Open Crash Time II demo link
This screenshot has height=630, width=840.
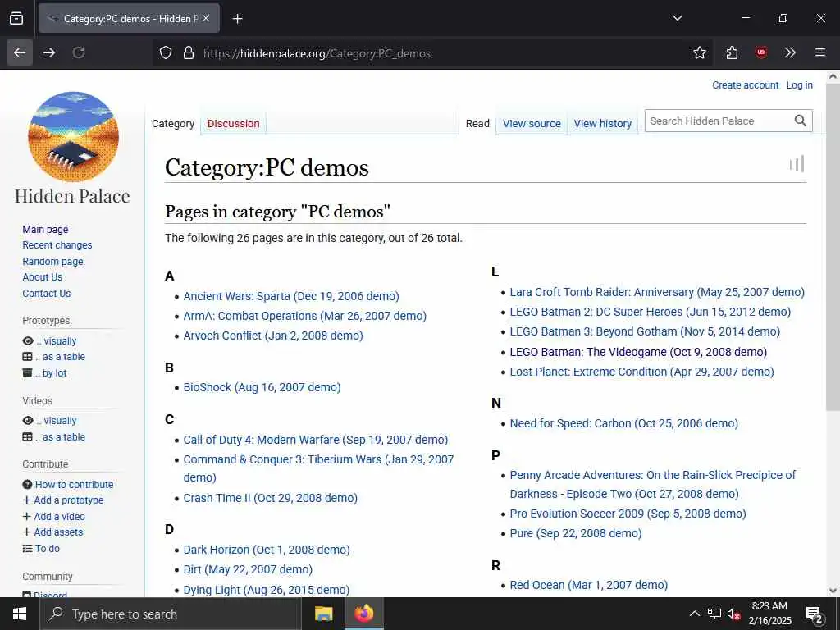271,498
